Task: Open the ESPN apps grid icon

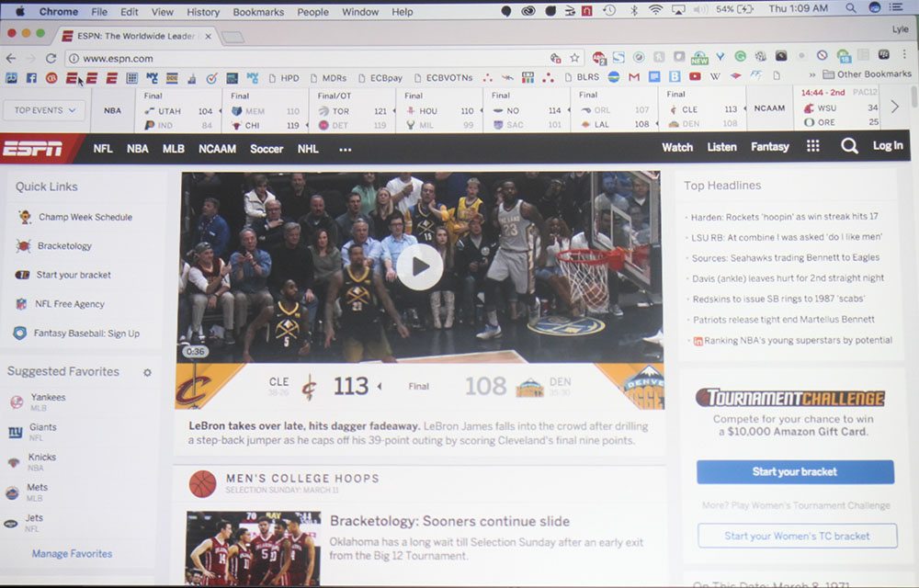Action: point(813,146)
